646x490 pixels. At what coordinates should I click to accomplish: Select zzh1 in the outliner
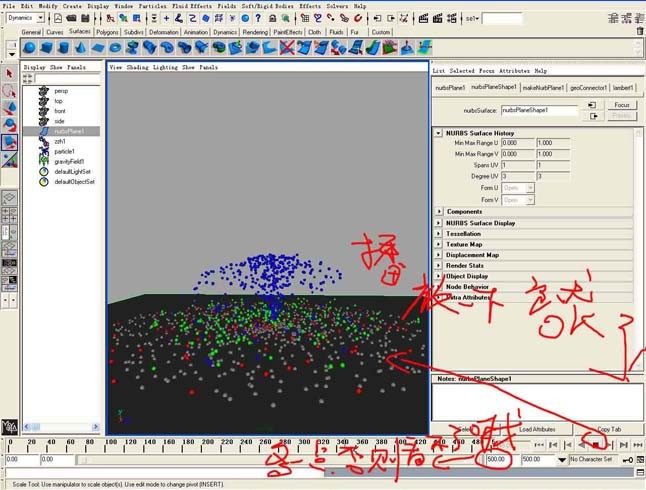(x=60, y=141)
